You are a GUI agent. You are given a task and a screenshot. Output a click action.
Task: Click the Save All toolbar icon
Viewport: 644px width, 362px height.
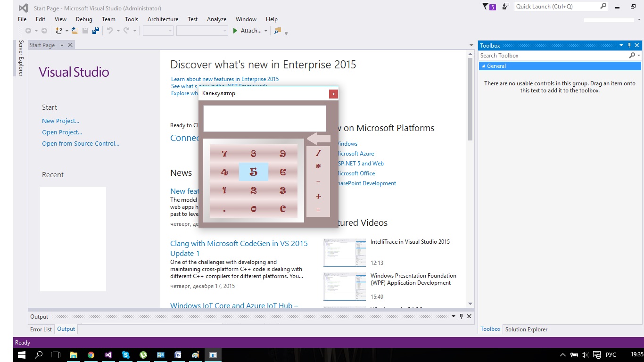(x=96, y=31)
